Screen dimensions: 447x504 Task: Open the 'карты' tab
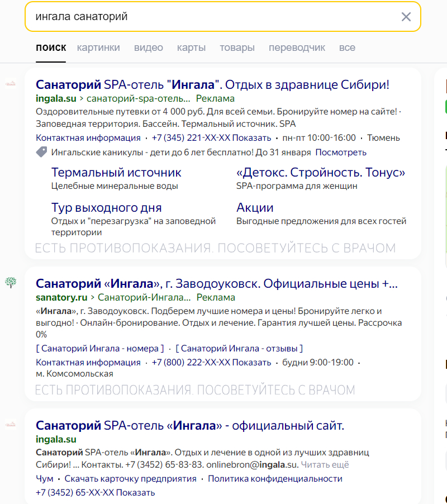pos(191,47)
